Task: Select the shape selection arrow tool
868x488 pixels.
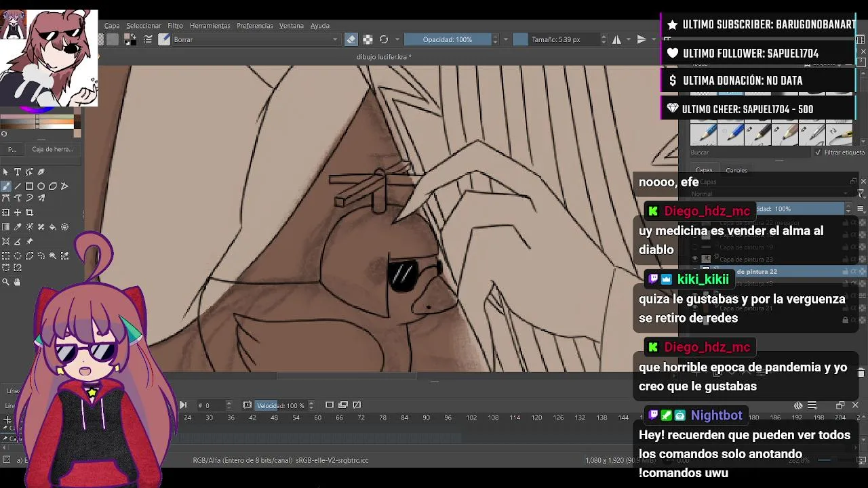Action: click(5, 172)
